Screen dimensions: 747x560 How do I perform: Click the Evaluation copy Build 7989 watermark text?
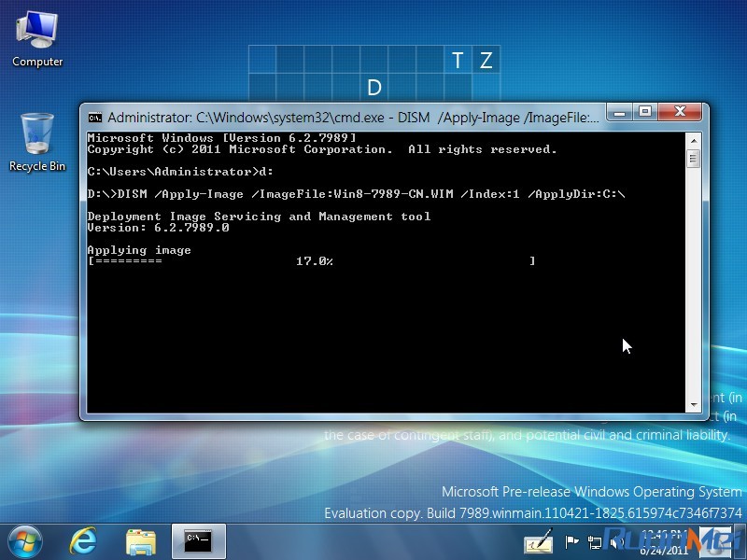click(533, 513)
